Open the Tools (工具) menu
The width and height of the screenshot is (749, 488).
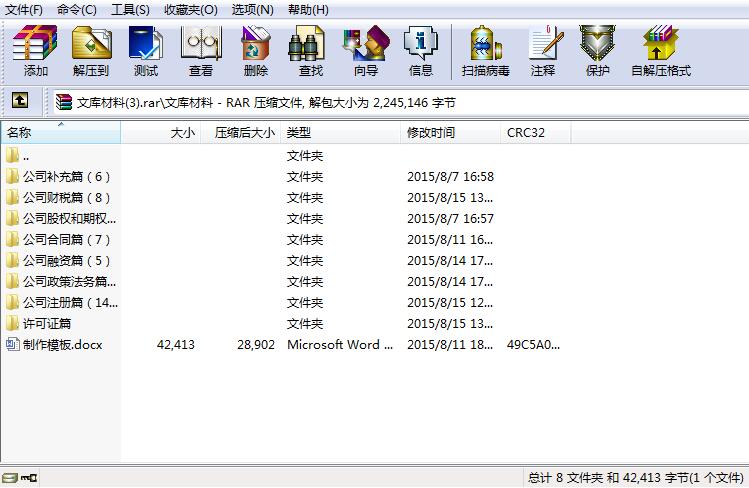pos(130,9)
